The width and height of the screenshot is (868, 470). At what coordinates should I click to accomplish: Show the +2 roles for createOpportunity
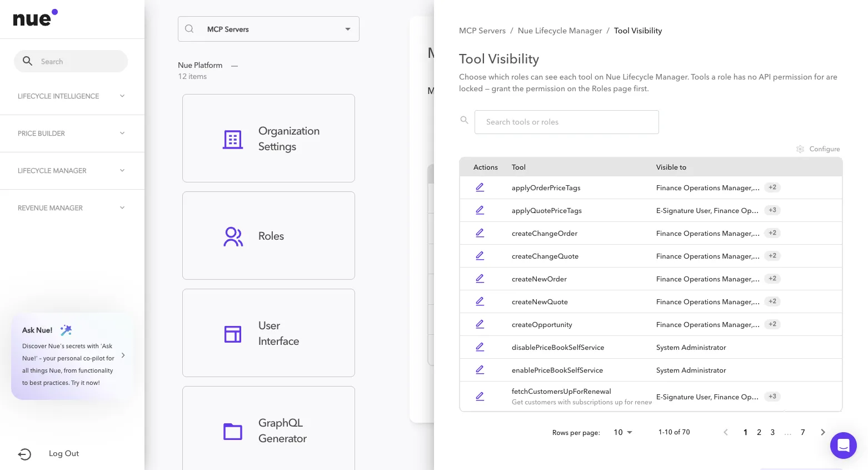772,324
